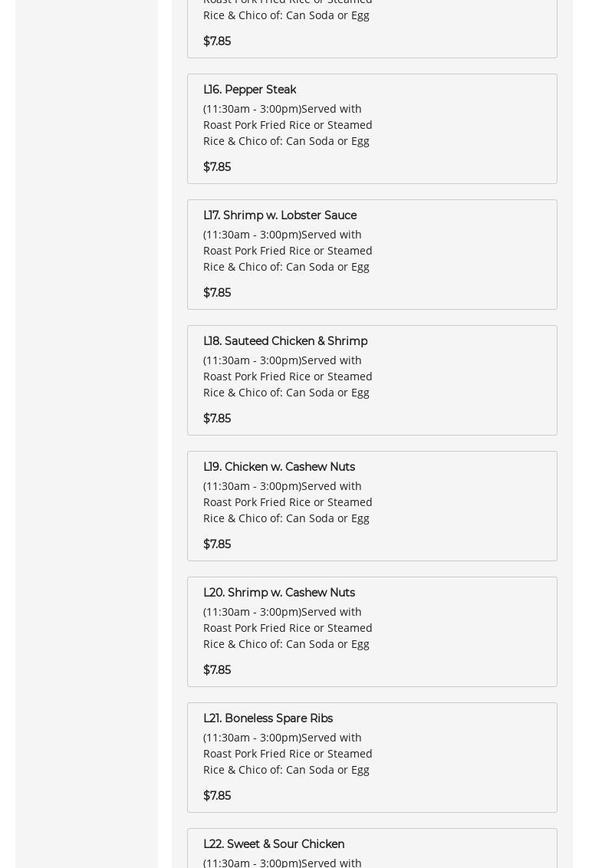This screenshot has height=868, width=602.
Task: Click the price under Chicken w. Cashew Nuts
Action: tap(217, 544)
